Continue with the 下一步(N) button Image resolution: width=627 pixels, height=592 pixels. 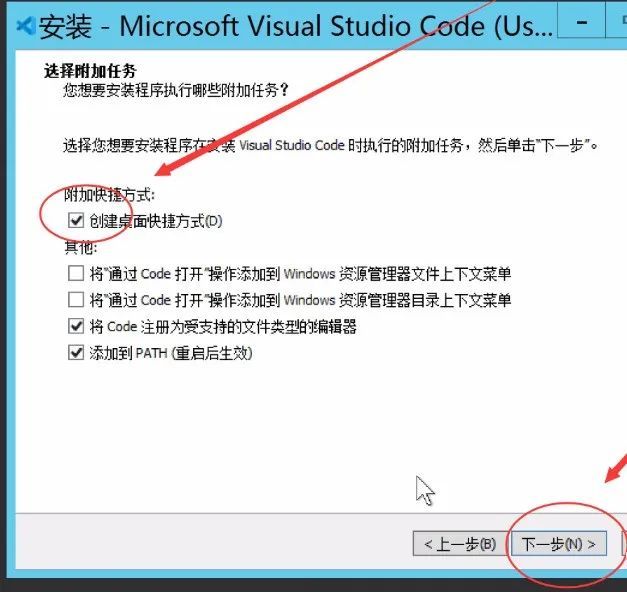[559, 544]
